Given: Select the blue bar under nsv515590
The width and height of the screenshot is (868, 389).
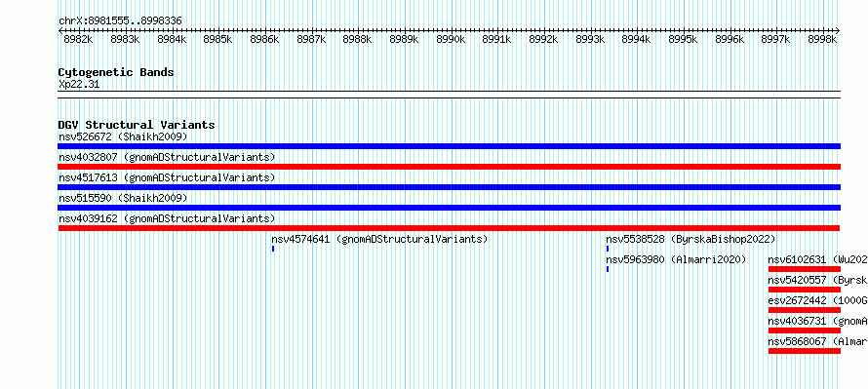Looking at the screenshot, I should pyautogui.click(x=449, y=208).
